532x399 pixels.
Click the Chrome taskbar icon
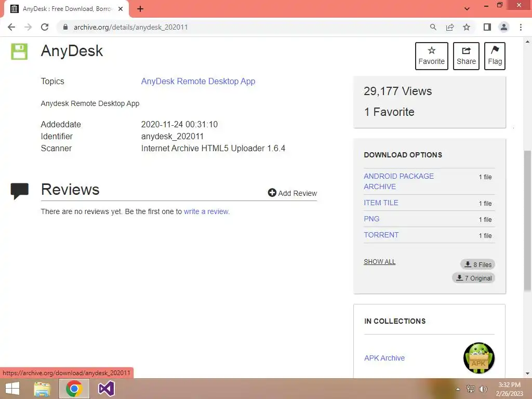pos(74,389)
